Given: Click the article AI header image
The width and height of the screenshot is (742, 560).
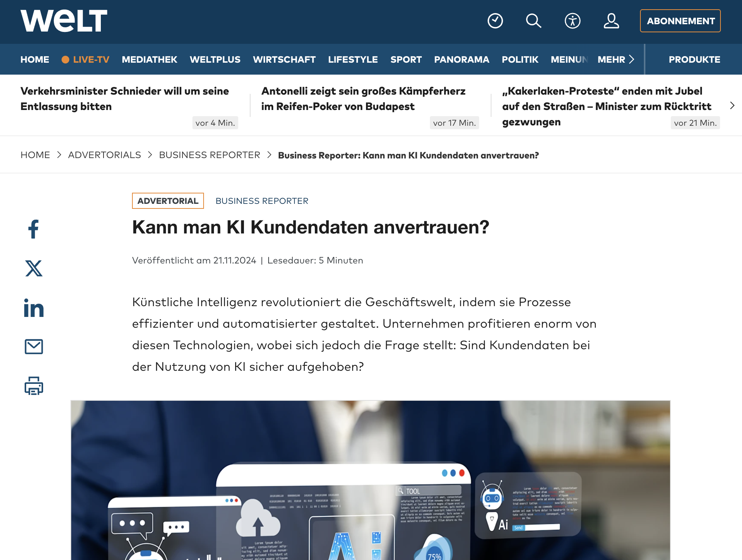Looking at the screenshot, I should [x=370, y=480].
